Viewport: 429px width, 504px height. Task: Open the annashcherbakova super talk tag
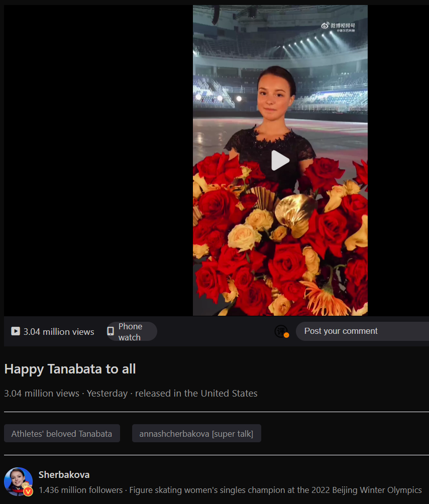pyautogui.click(x=196, y=433)
